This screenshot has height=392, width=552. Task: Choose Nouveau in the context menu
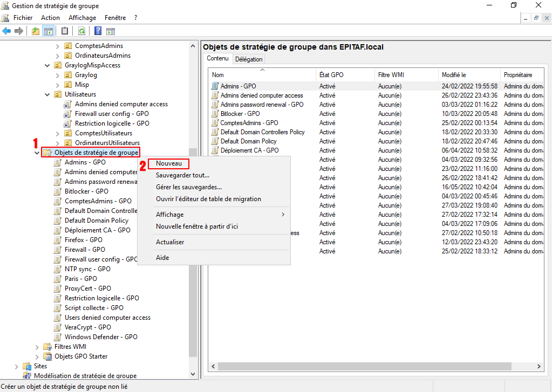(168, 163)
